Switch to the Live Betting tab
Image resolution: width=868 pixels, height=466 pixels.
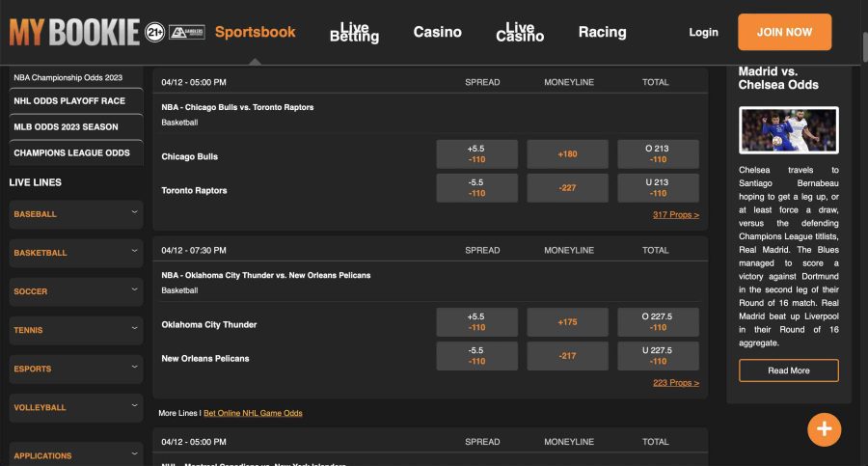(x=354, y=32)
